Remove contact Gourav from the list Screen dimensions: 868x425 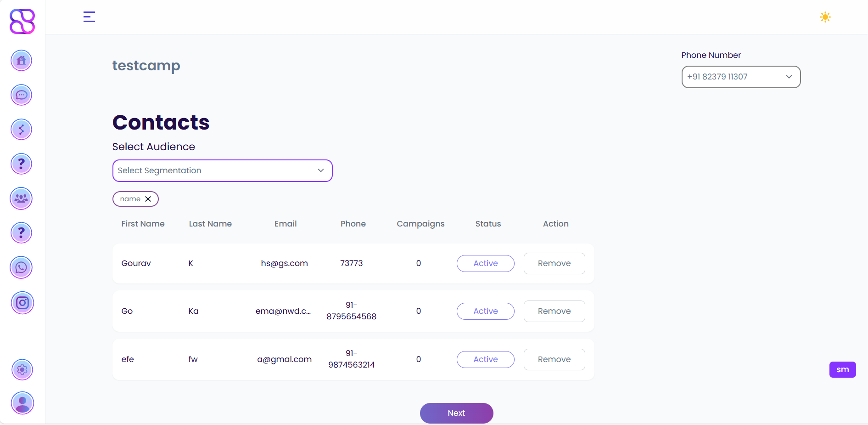554,263
